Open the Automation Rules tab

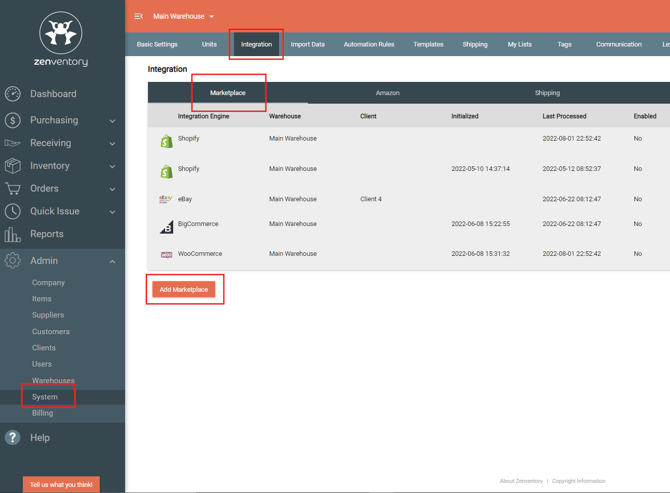click(x=369, y=44)
